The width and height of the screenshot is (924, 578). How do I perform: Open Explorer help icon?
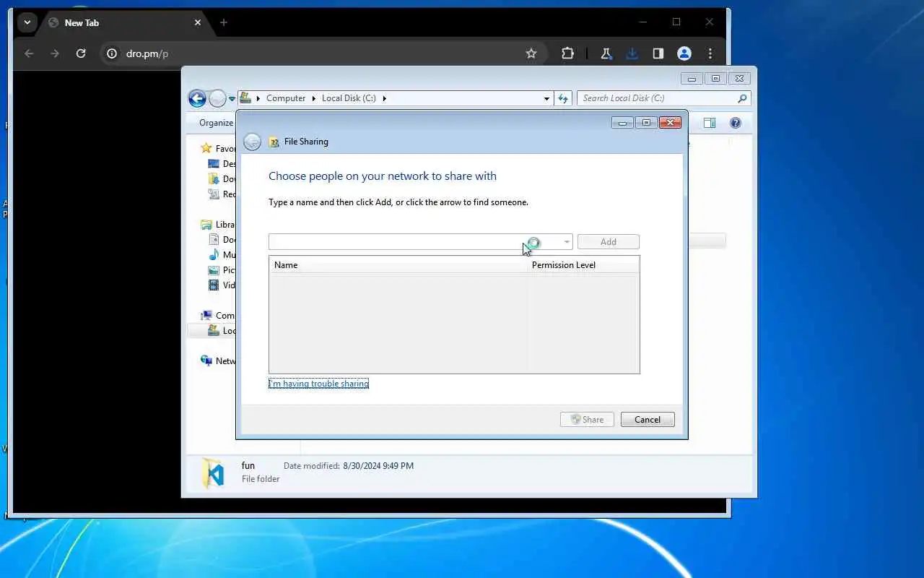click(x=736, y=123)
